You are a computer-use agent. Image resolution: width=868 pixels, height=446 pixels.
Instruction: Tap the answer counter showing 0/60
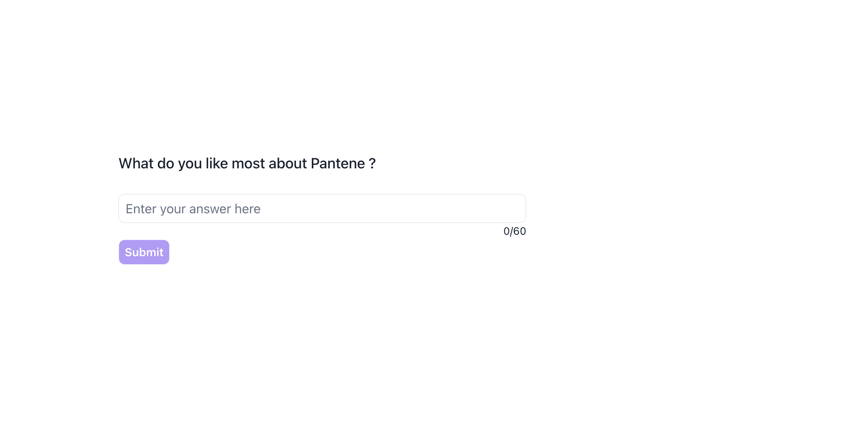[x=514, y=231]
